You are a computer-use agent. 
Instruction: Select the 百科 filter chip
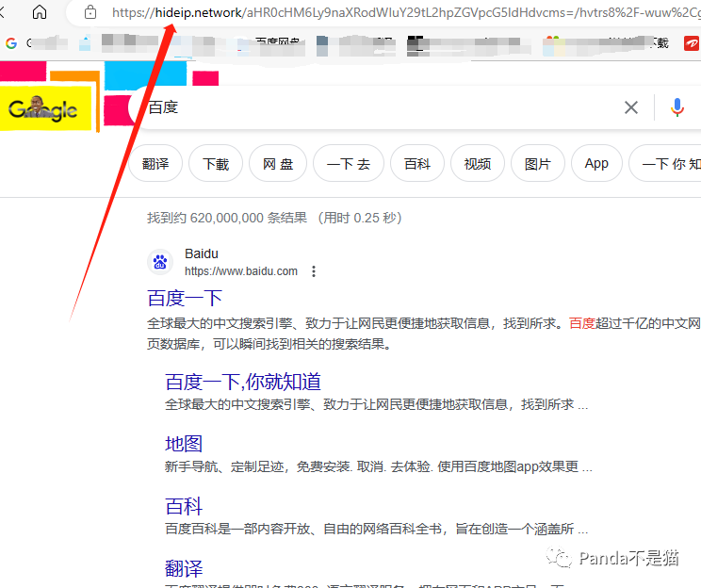coord(417,164)
